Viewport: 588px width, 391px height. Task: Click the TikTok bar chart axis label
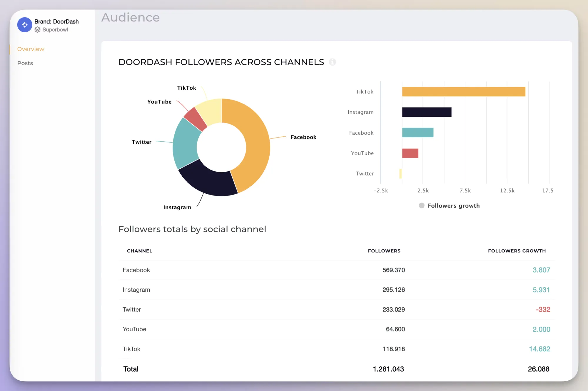(x=365, y=92)
